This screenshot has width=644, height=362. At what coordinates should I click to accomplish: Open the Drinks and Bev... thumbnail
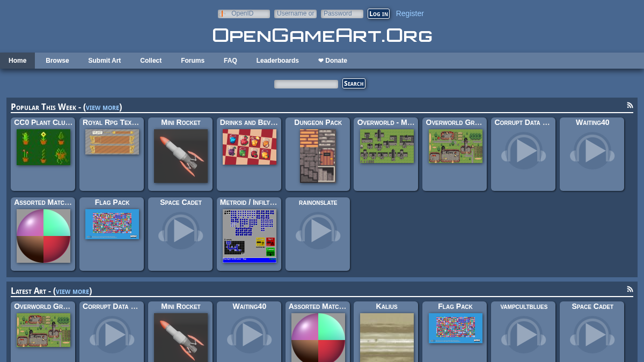(x=250, y=147)
